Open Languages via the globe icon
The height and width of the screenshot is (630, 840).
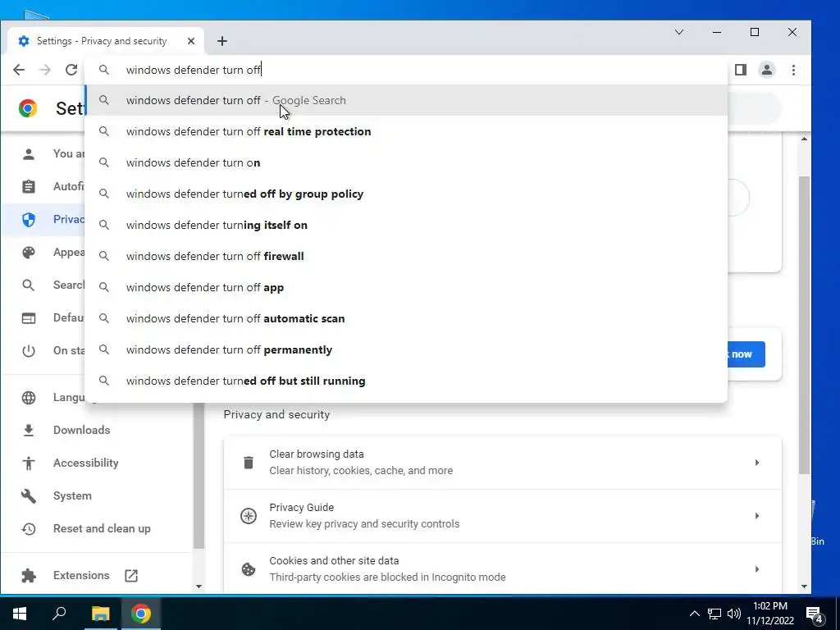(29, 398)
